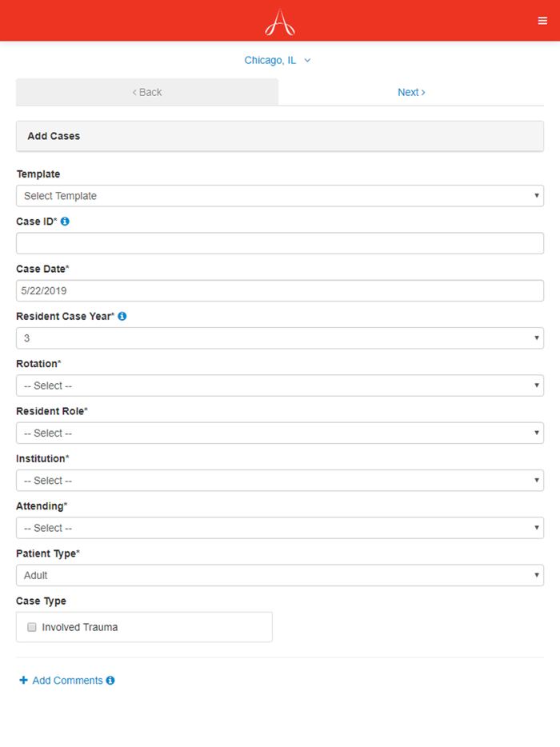This screenshot has width=560, height=747.
Task: Open Add Comments
Action: [66, 680]
